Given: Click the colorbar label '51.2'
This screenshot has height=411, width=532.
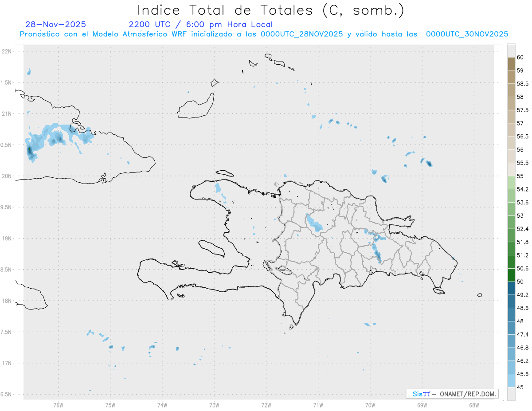Looking at the screenshot, I should click(523, 255).
